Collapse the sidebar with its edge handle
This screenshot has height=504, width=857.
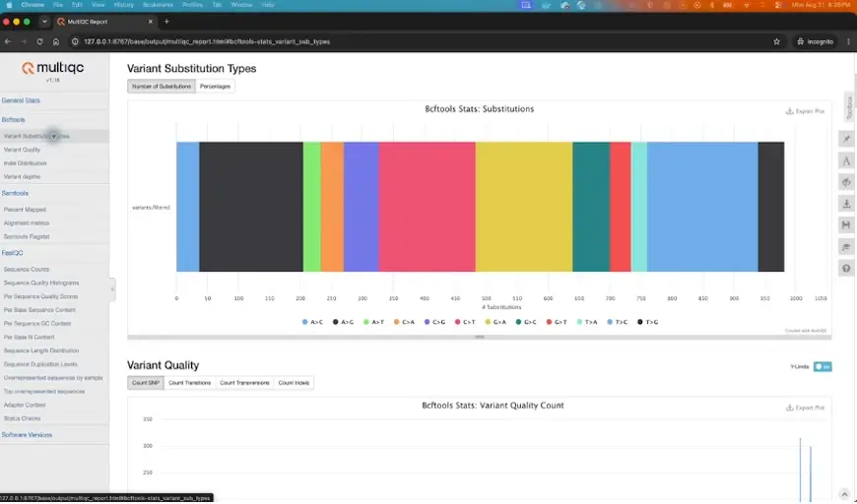tap(112, 289)
